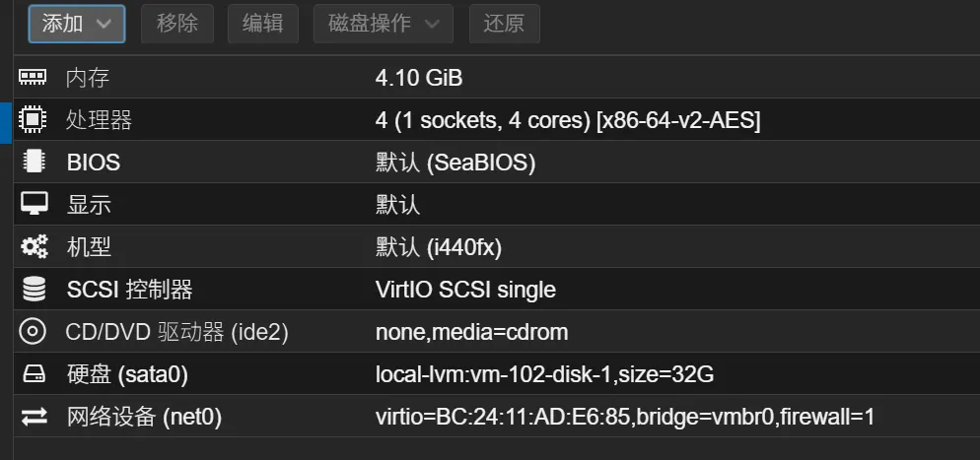Select the processor (处理器) chip icon
Viewport: 980px width, 460px height.
pyautogui.click(x=34, y=119)
